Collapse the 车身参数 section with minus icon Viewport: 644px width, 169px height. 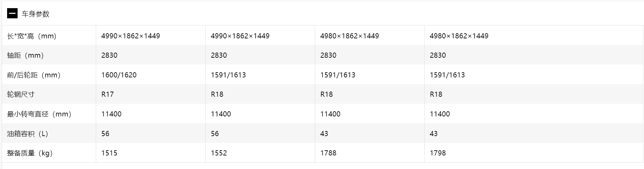(x=12, y=14)
